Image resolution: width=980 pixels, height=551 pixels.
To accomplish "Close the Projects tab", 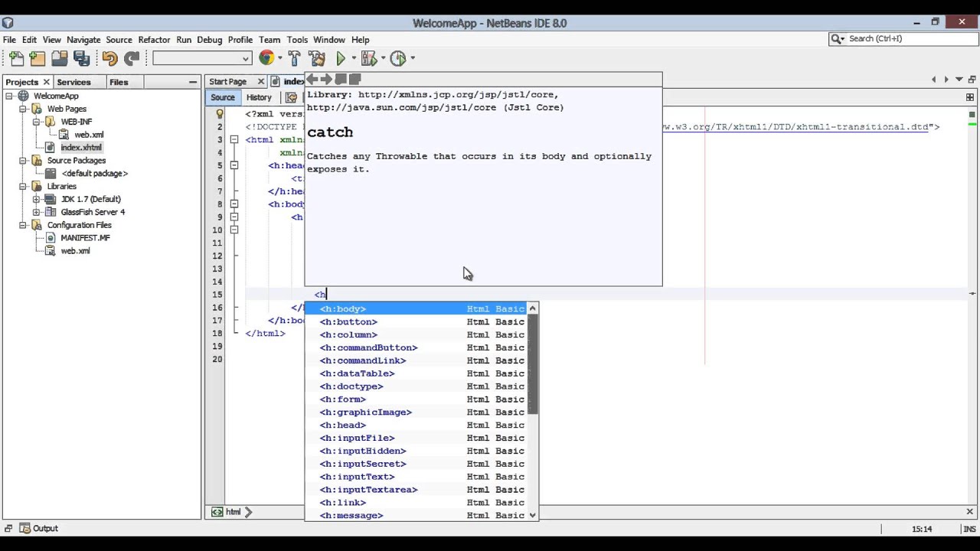I will pos(46,82).
